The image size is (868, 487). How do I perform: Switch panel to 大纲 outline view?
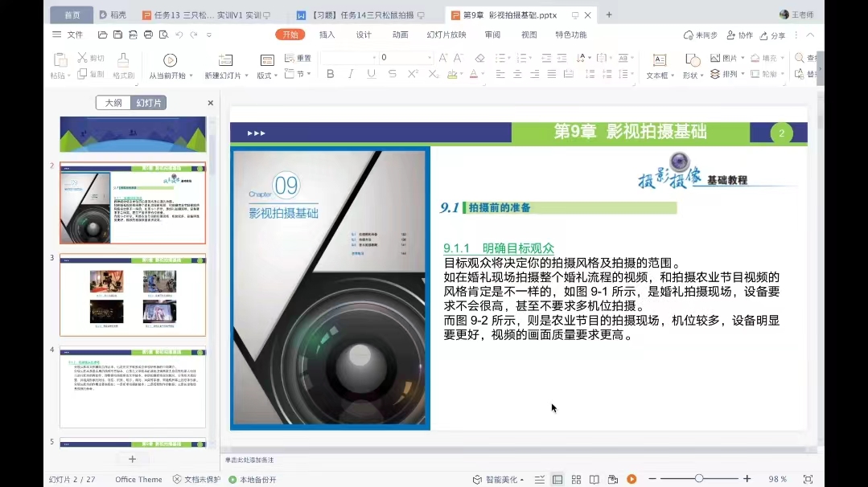point(113,103)
